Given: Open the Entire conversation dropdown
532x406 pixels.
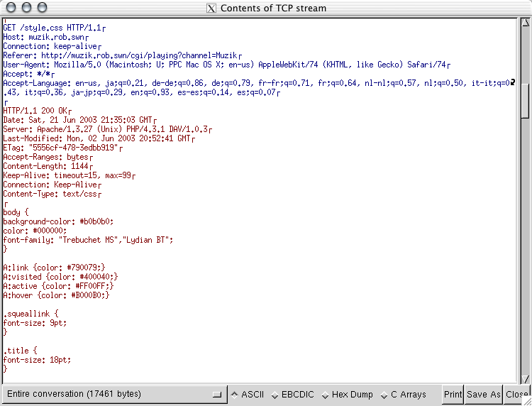Looking at the screenshot, I should tap(114, 394).
